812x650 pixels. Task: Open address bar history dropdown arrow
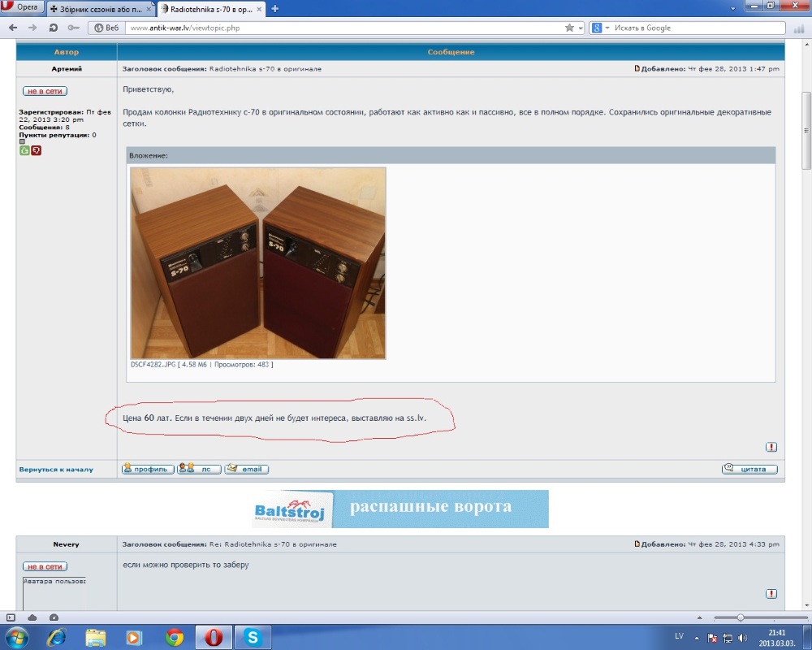coord(581,28)
